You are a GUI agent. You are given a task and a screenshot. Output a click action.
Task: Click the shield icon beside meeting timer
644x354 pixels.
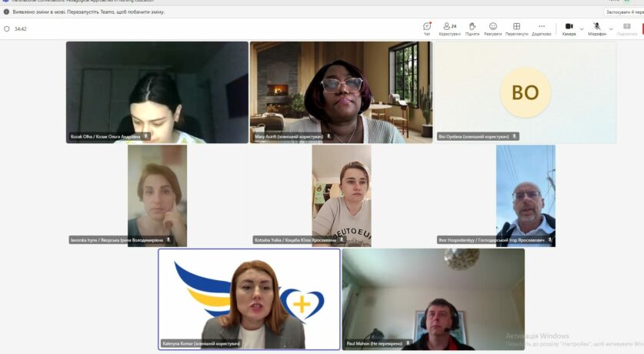tap(7, 29)
